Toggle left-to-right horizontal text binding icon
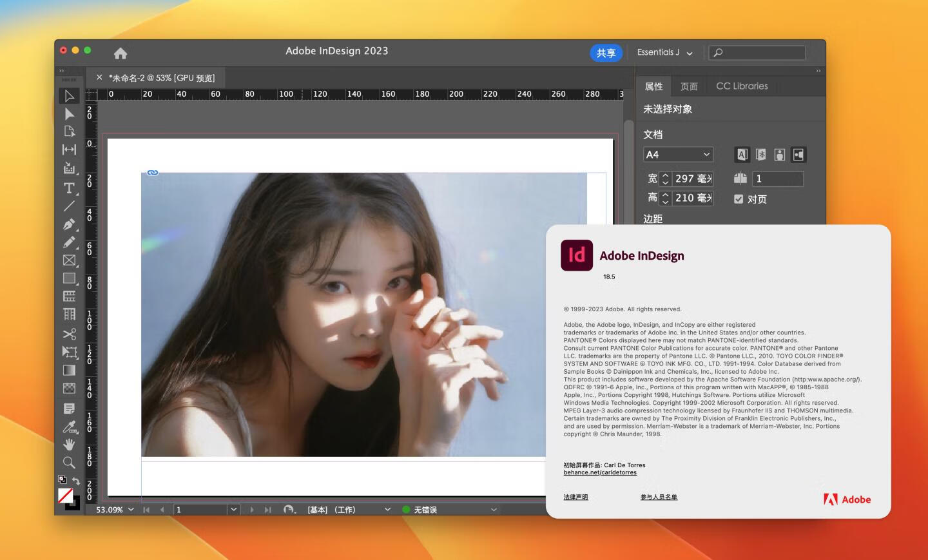This screenshot has width=928, height=560. [x=742, y=155]
